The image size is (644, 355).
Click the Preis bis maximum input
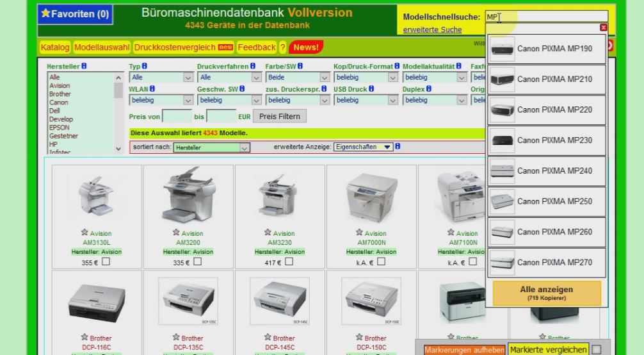coord(221,117)
